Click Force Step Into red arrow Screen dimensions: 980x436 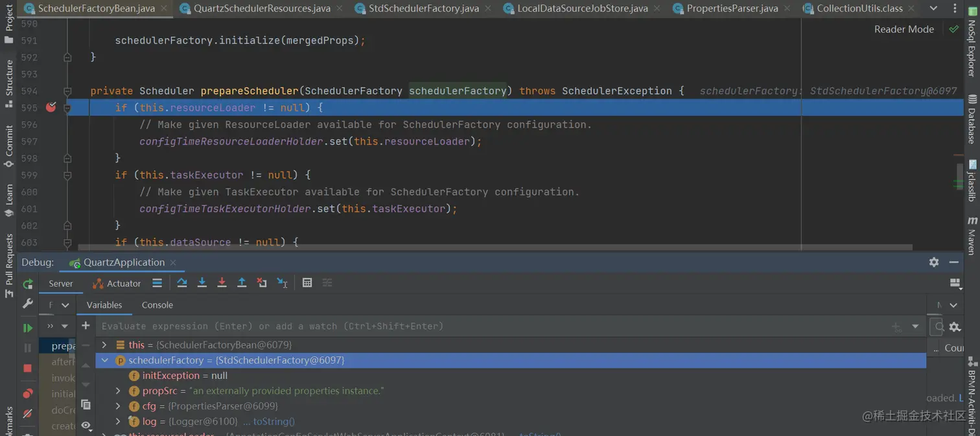coord(222,283)
